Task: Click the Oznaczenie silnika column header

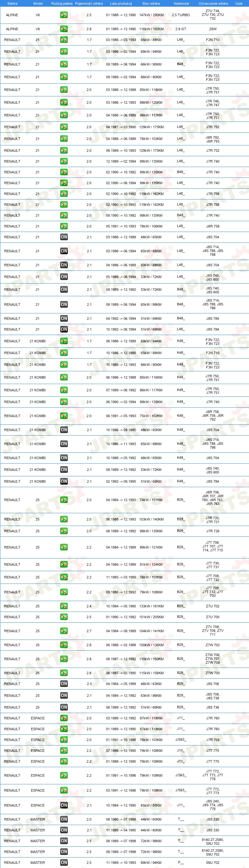Action: click(213, 3)
